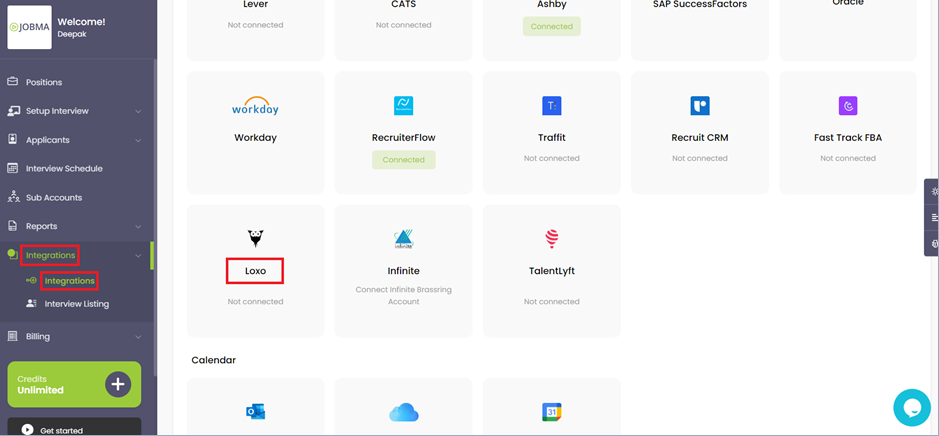939x436 pixels.
Task: Click the Credits Unlimited panel
Action: pyautogui.click(x=74, y=384)
